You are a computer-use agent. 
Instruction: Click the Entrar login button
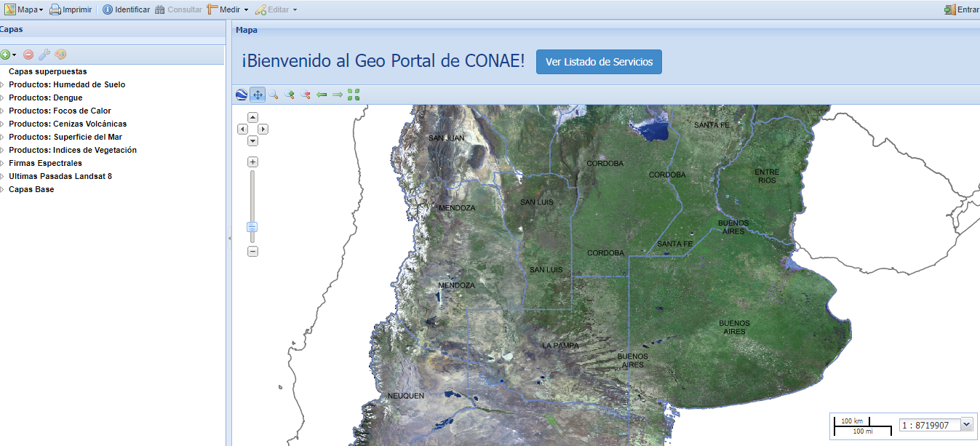pos(961,9)
